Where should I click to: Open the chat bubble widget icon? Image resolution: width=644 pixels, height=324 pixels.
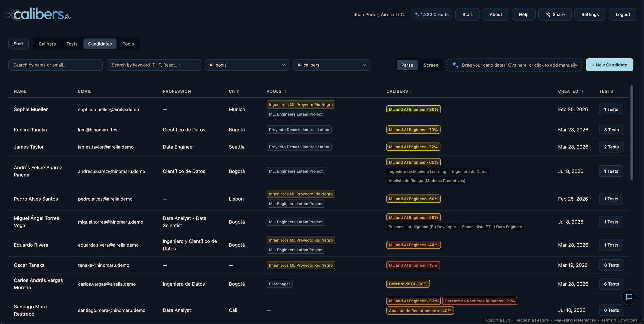click(x=629, y=297)
